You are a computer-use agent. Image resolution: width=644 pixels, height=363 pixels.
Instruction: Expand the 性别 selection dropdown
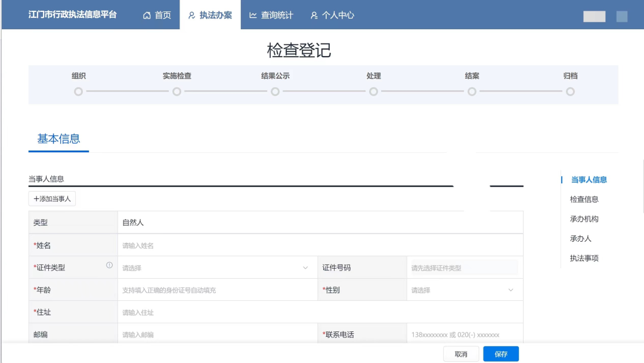pos(464,290)
